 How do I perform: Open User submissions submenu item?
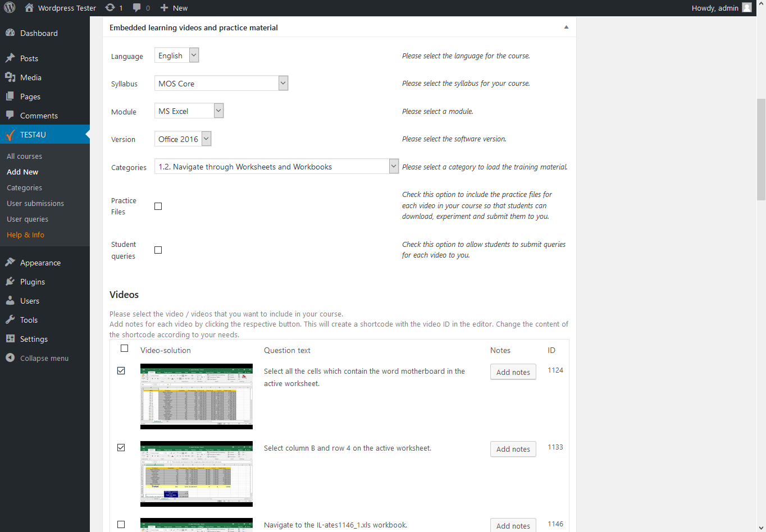point(35,203)
